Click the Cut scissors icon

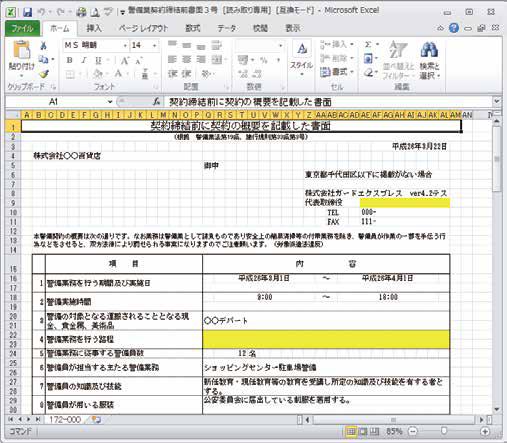pos(43,46)
